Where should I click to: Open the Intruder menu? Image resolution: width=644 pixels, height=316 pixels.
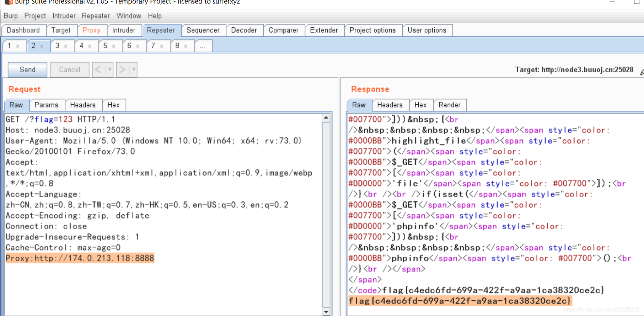coord(64,16)
